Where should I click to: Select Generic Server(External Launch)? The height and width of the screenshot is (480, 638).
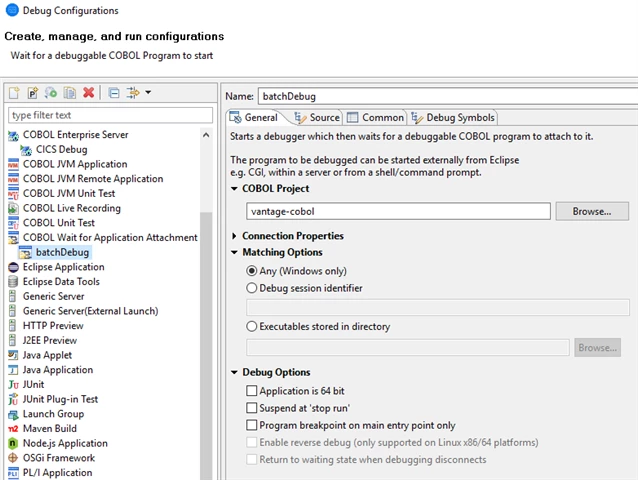[x=90, y=311]
